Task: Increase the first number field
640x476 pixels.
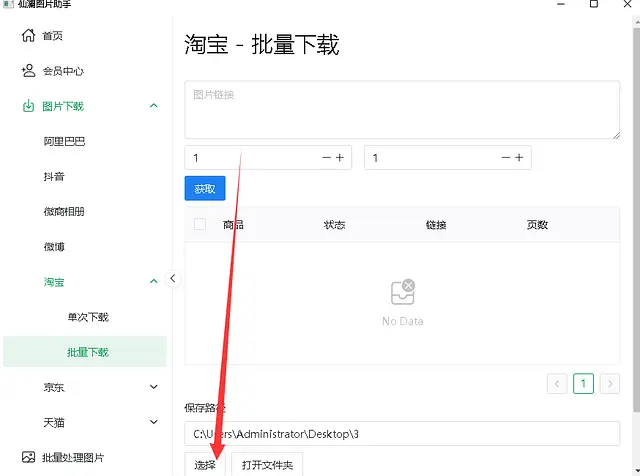Action: (340, 157)
